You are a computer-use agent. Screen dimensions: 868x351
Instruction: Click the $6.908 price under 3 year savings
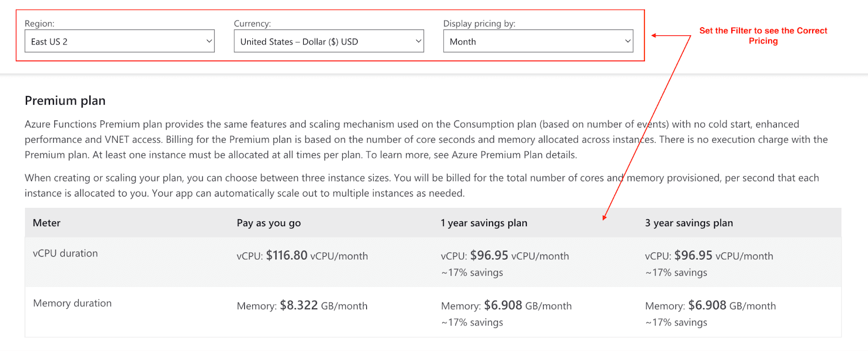707,305
